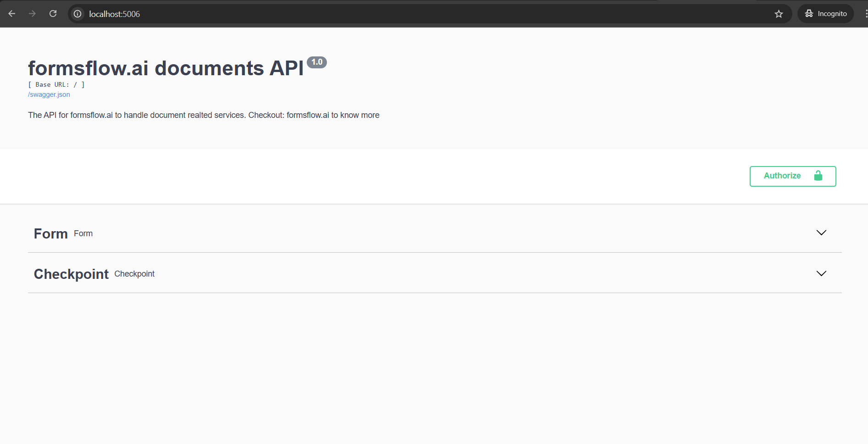Reload the current page
The image size is (868, 444).
(x=53, y=14)
